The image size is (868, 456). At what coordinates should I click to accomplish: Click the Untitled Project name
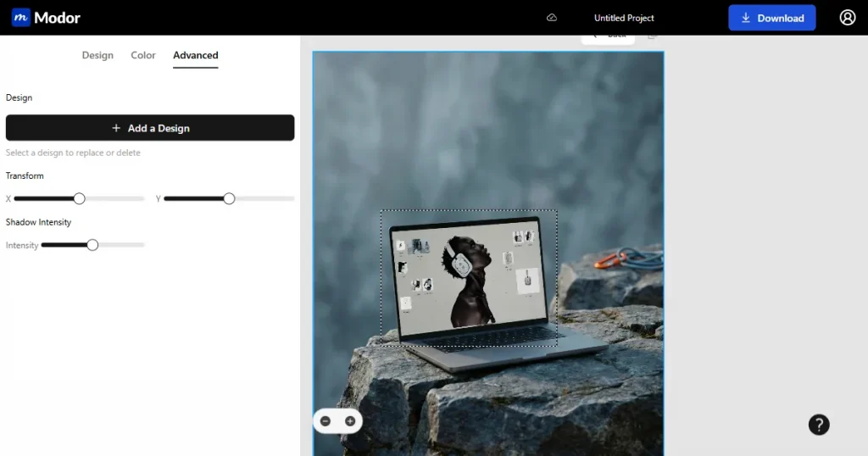point(624,18)
